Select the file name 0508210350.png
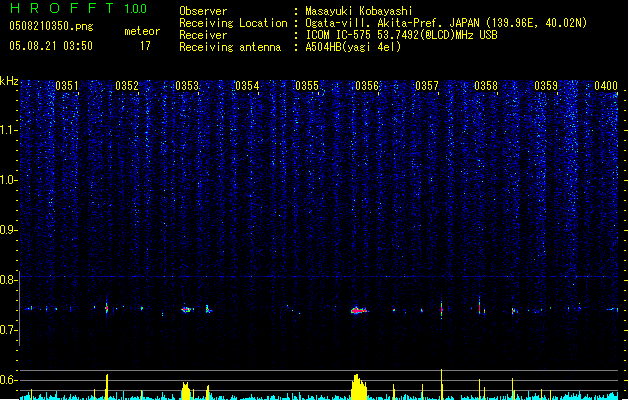This screenshot has height=400, width=629. (x=51, y=26)
